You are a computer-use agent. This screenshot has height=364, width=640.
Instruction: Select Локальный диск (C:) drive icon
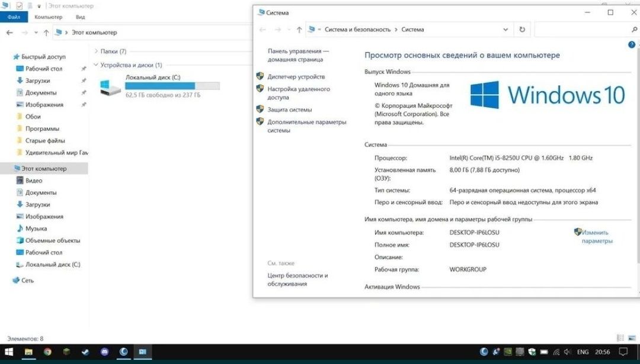110,87
